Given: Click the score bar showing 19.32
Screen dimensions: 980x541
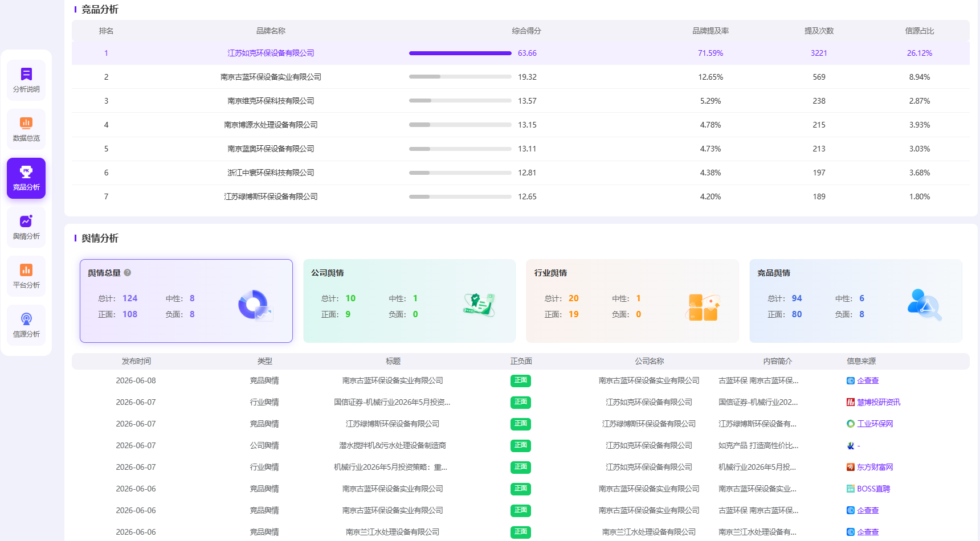Looking at the screenshot, I should point(460,77).
